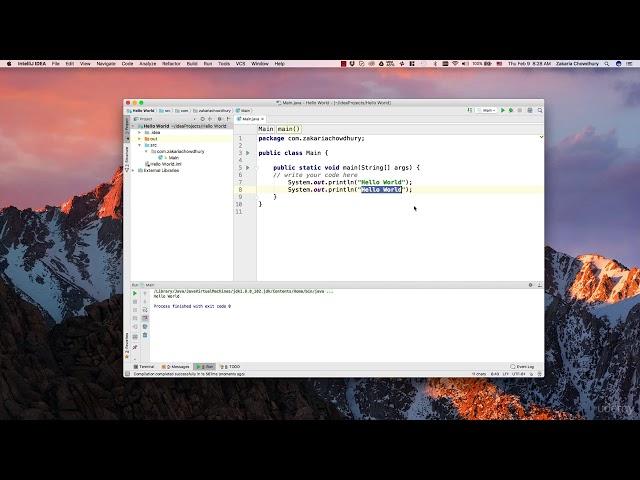Screen dimensions: 640x480
Task: Open the Project view type dropdown
Action: coord(195,119)
